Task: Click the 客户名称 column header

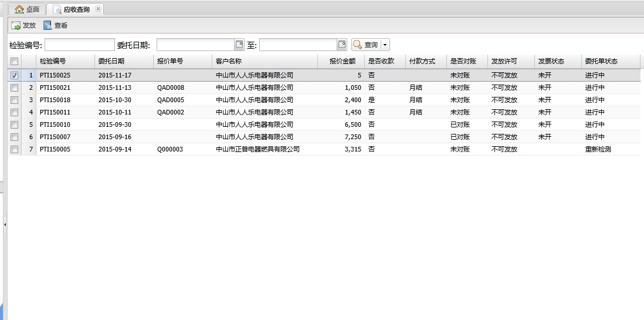Action: (x=229, y=61)
